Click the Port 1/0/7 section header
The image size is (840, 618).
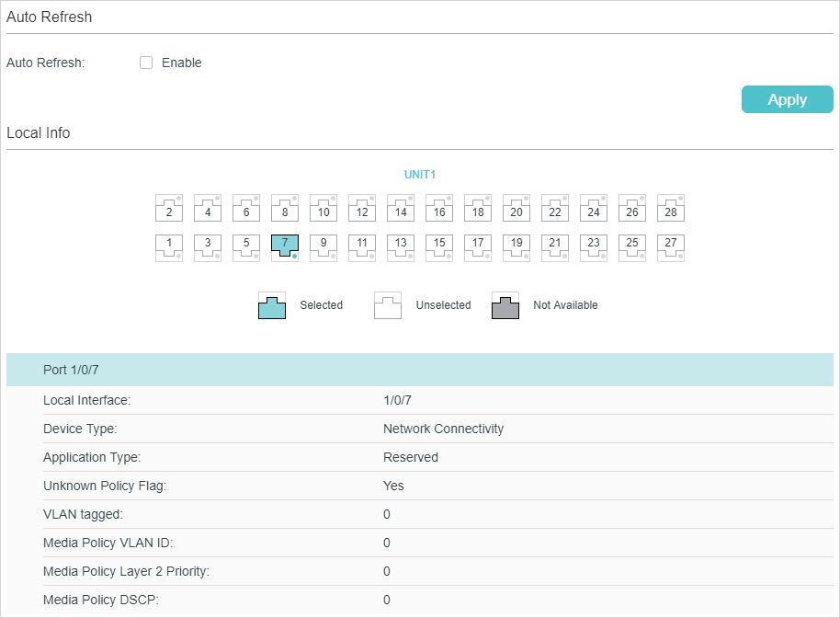tap(420, 370)
